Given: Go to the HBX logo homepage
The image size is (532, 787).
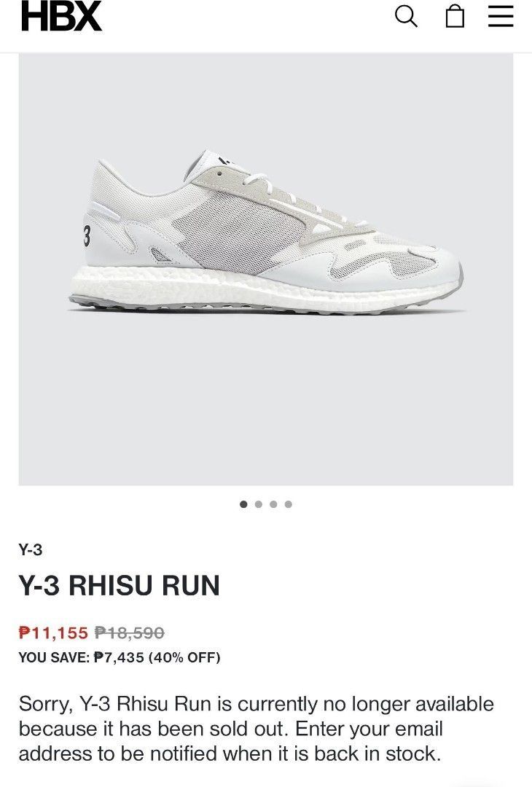Looking at the screenshot, I should click(x=61, y=17).
